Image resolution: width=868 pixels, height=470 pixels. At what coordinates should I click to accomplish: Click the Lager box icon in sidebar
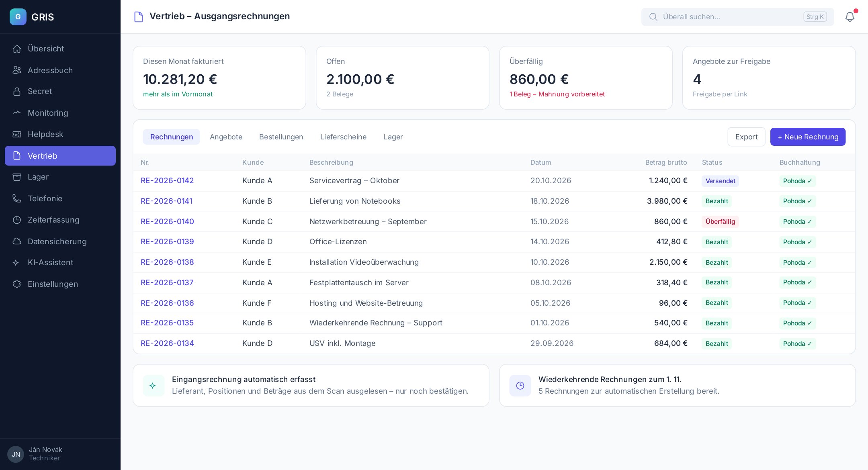17,177
